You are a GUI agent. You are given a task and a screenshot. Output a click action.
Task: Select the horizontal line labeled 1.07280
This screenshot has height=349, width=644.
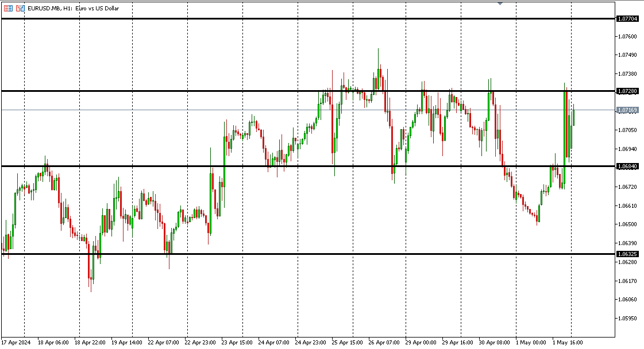308,91
